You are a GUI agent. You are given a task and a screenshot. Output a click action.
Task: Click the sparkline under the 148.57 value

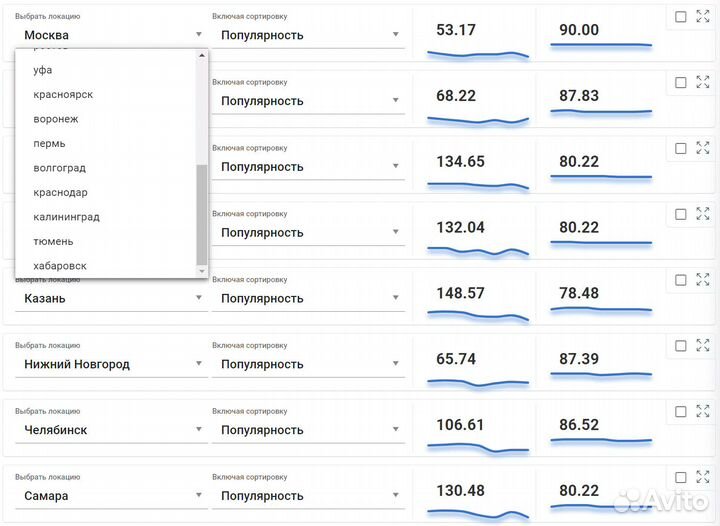pyautogui.click(x=478, y=315)
